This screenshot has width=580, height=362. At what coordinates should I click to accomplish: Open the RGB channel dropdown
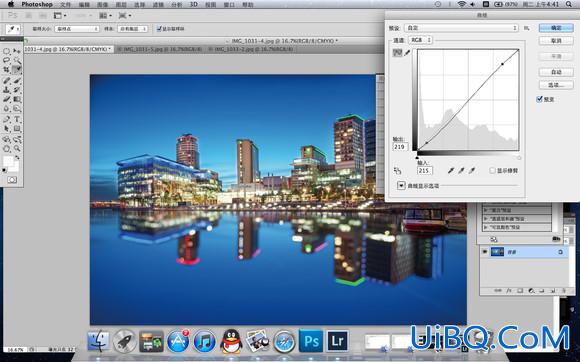click(421, 40)
